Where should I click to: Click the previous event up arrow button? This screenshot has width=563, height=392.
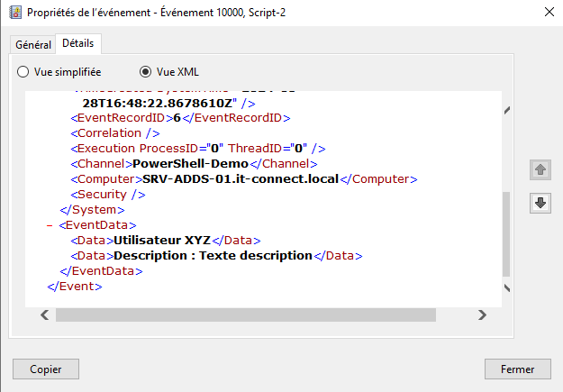coord(540,169)
